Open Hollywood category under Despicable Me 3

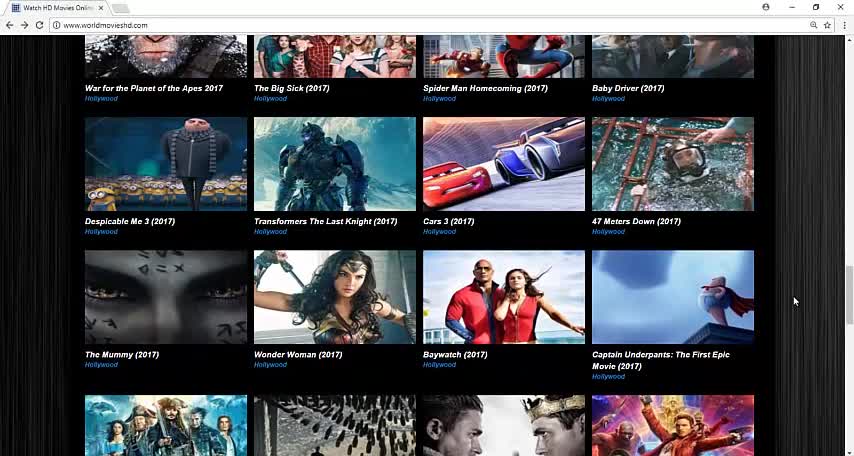tap(101, 232)
